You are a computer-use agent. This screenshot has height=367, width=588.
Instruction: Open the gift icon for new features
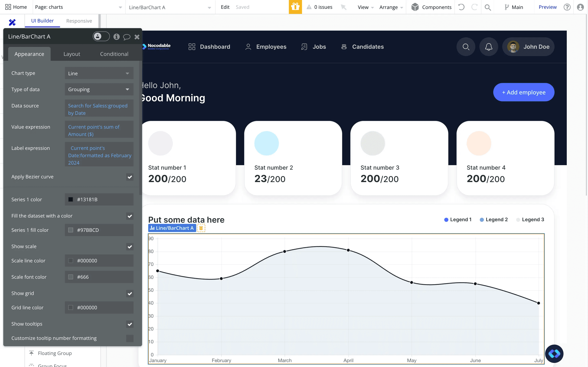[295, 7]
